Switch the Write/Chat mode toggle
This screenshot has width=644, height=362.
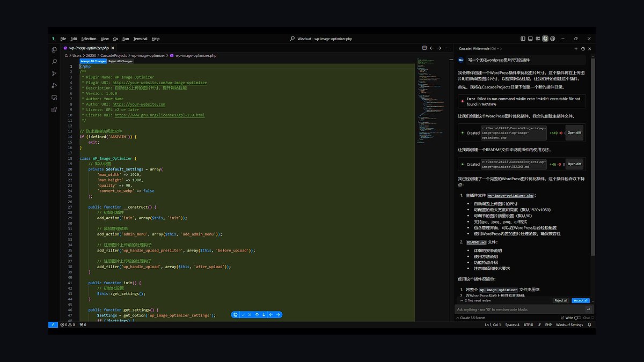point(576,317)
